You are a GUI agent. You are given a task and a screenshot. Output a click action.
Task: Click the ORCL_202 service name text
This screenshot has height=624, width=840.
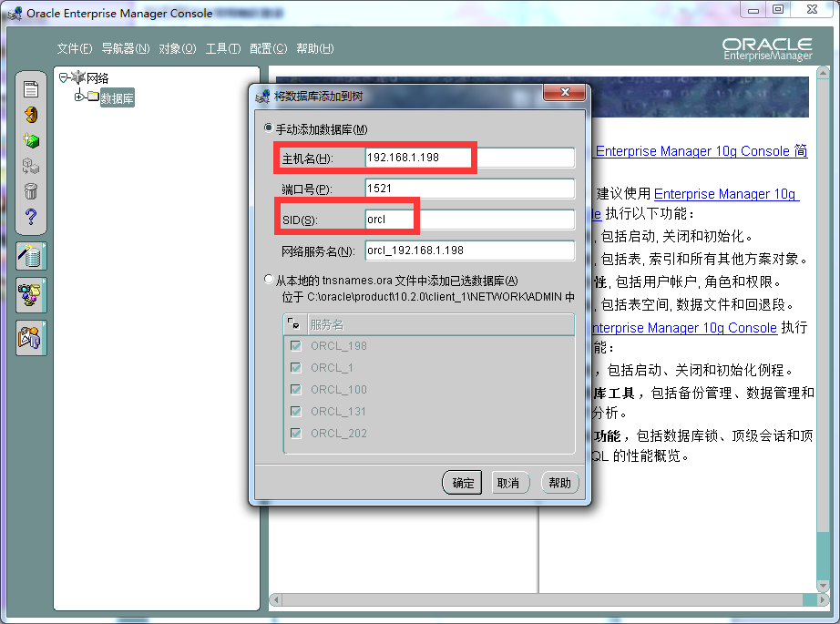tap(339, 434)
